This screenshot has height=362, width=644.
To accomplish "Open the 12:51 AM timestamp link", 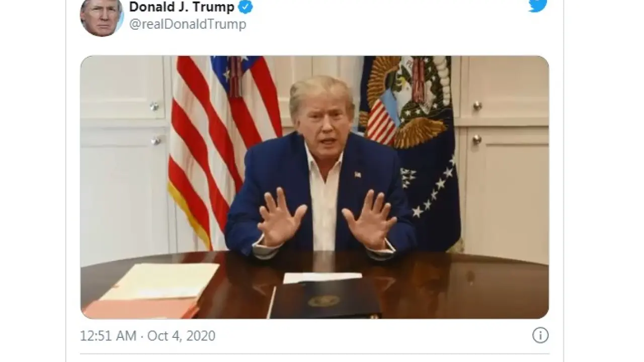I will coord(108,336).
